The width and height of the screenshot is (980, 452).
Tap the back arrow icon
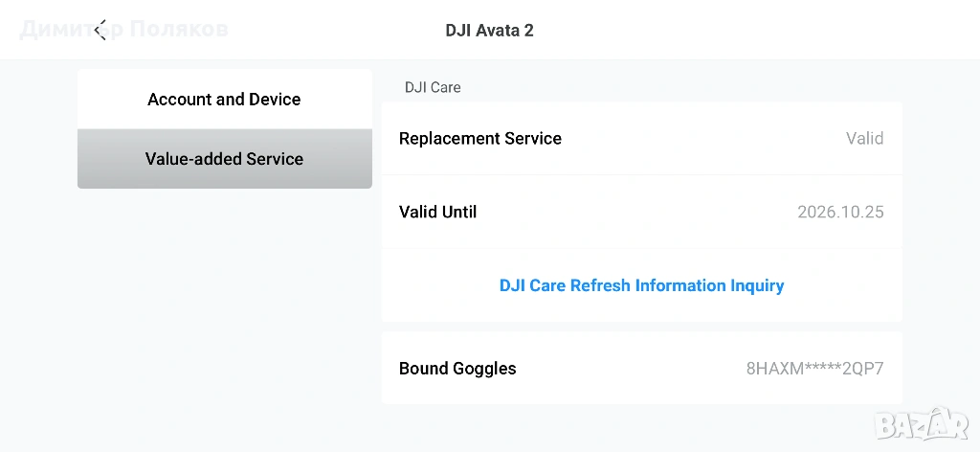pyautogui.click(x=100, y=30)
